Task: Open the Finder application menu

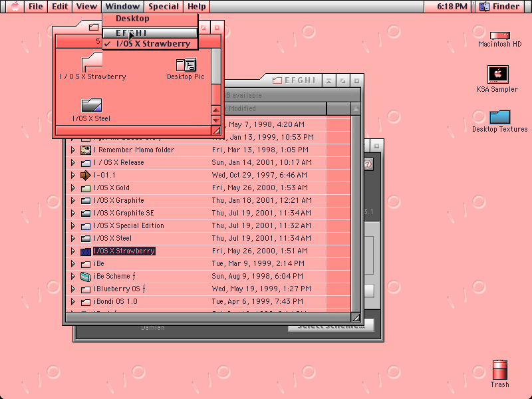Action: (x=501, y=7)
